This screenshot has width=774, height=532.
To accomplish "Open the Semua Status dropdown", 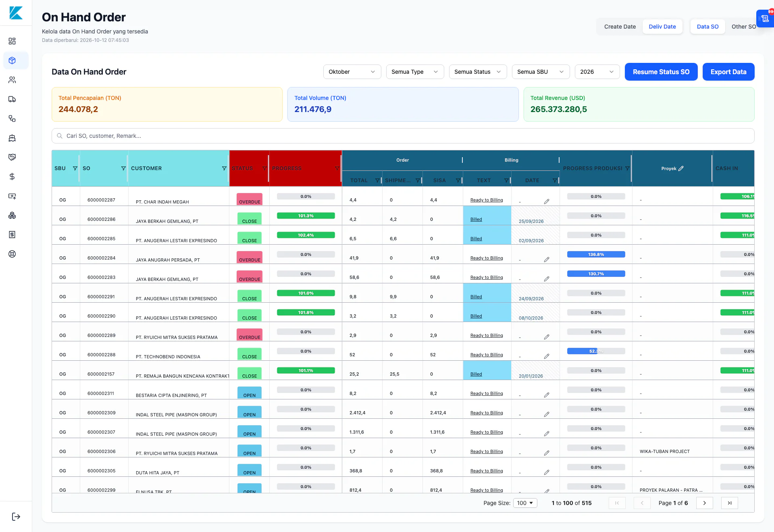I will pyautogui.click(x=478, y=72).
